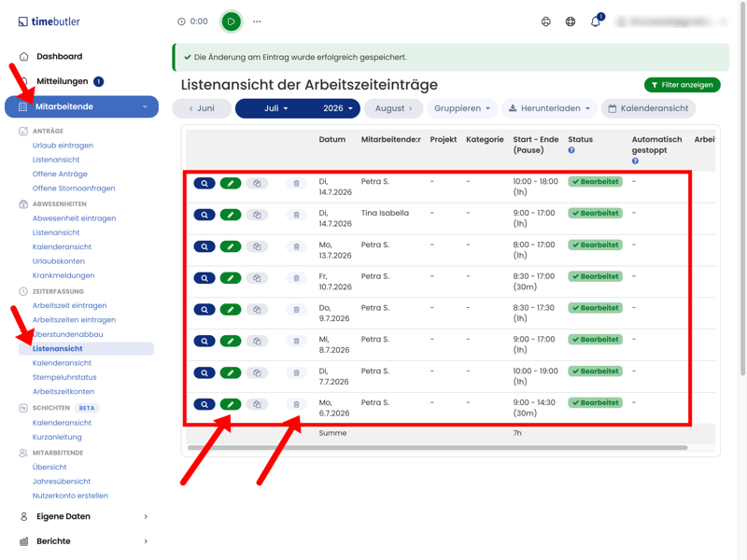
Task: Open the three-dots timer options menu
Action: 257,21
